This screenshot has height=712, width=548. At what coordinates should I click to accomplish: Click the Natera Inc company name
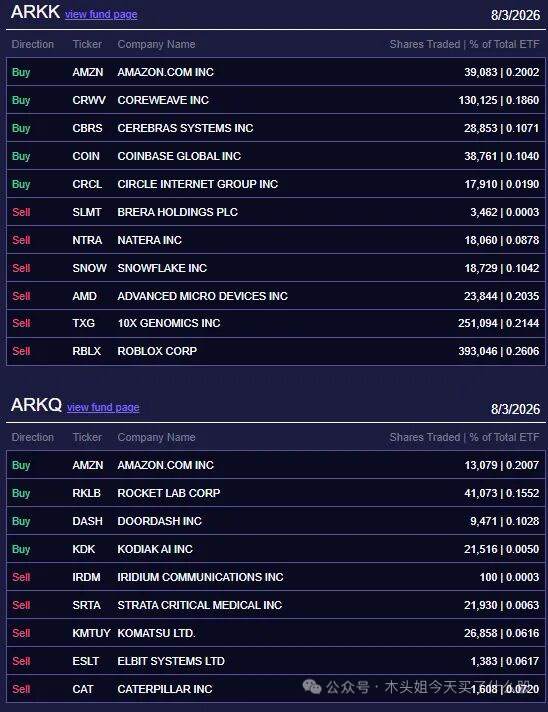pos(149,240)
